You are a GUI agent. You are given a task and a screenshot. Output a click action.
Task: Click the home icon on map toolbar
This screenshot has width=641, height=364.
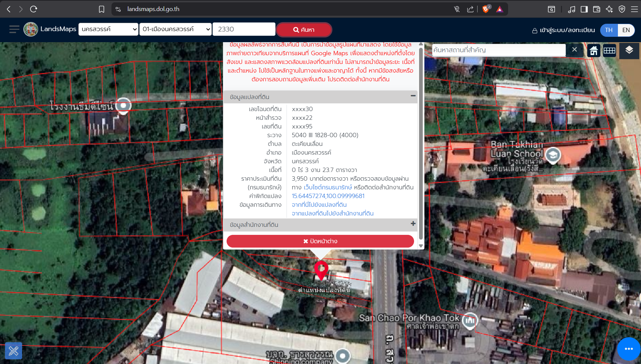[594, 51]
